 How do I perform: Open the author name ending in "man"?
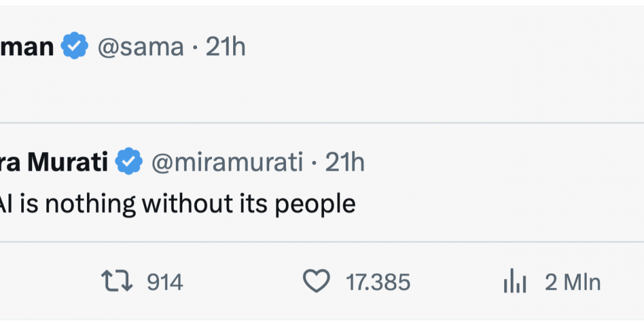tap(26, 47)
